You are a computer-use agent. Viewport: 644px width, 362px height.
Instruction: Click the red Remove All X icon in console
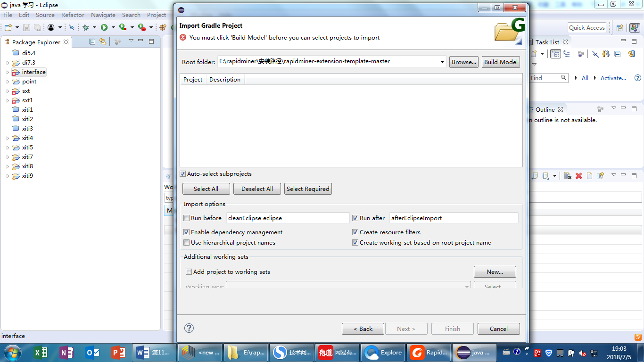tap(578, 176)
